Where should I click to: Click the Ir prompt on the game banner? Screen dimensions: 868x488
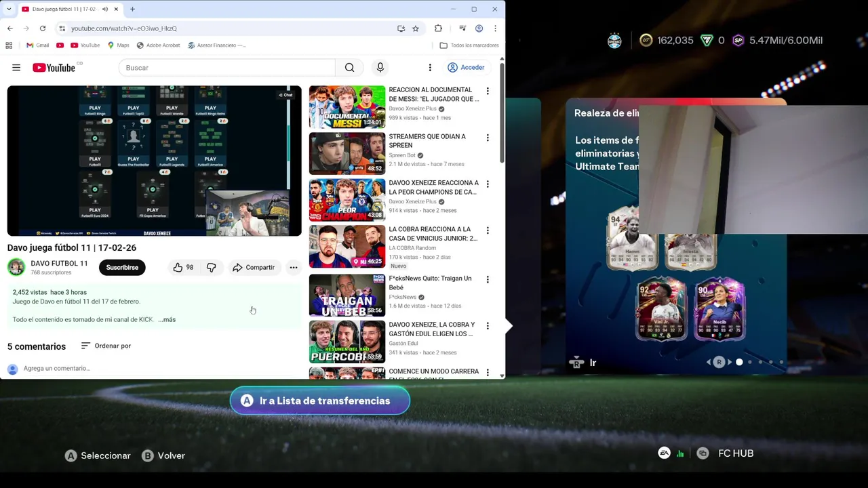(583, 363)
